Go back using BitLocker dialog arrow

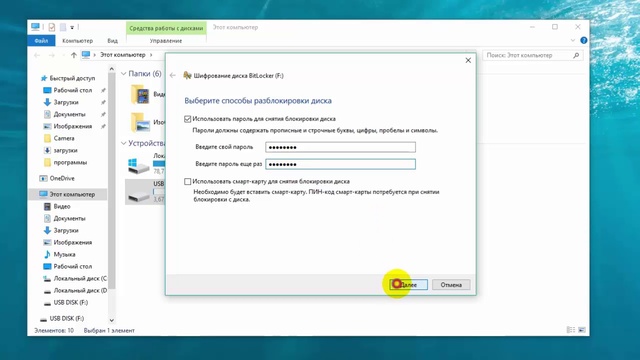(x=173, y=76)
